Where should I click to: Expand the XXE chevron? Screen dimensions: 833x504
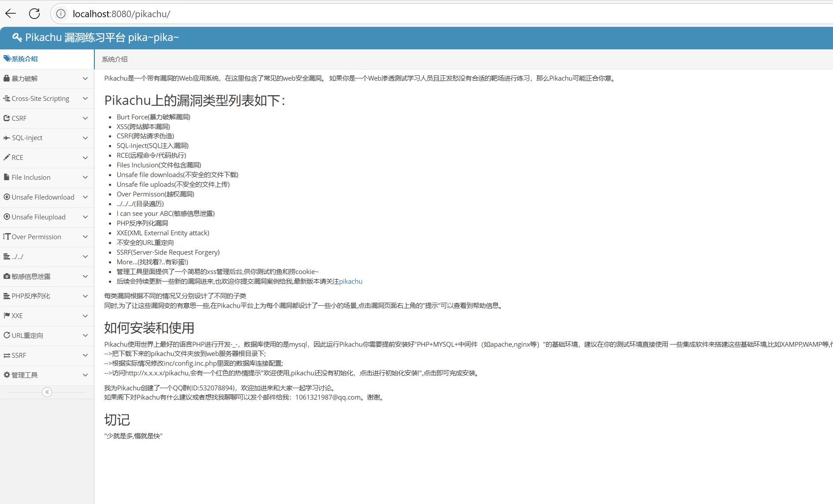point(85,316)
